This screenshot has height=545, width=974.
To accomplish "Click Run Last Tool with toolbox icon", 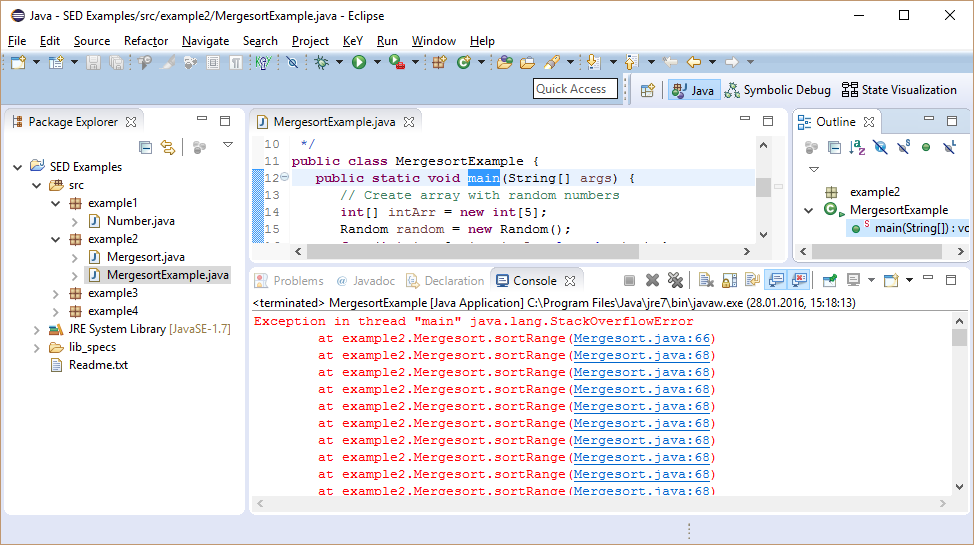I will 397,62.
